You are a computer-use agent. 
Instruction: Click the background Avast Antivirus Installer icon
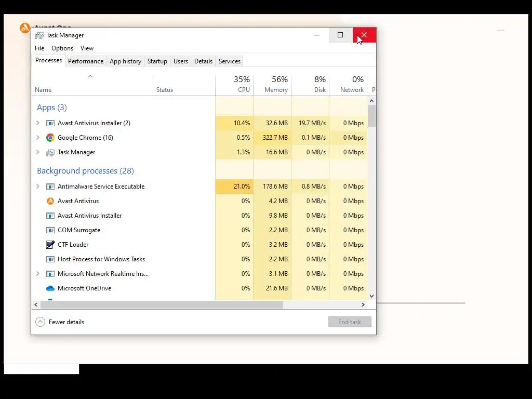(50, 216)
